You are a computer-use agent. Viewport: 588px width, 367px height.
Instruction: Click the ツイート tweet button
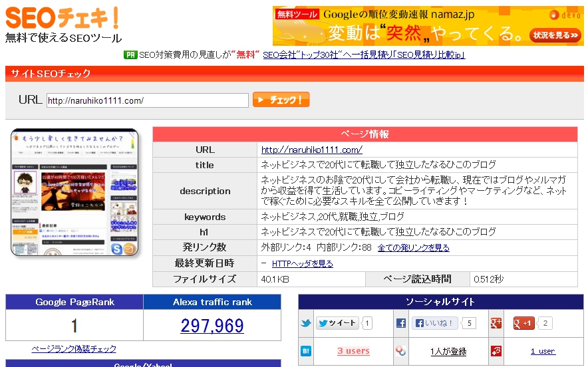(337, 322)
